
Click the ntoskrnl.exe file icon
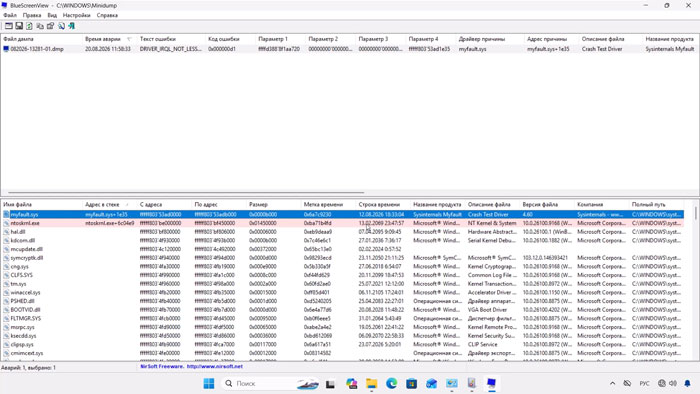pyautogui.click(x=6, y=223)
